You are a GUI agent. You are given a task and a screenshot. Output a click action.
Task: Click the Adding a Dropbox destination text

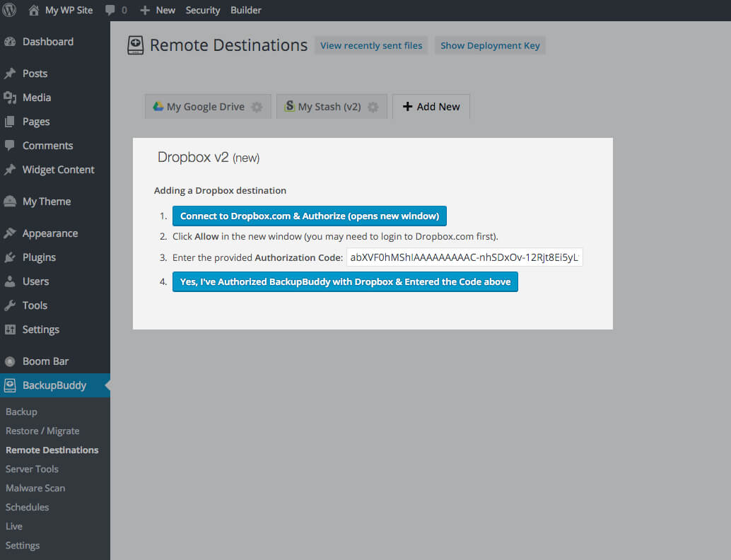(220, 190)
